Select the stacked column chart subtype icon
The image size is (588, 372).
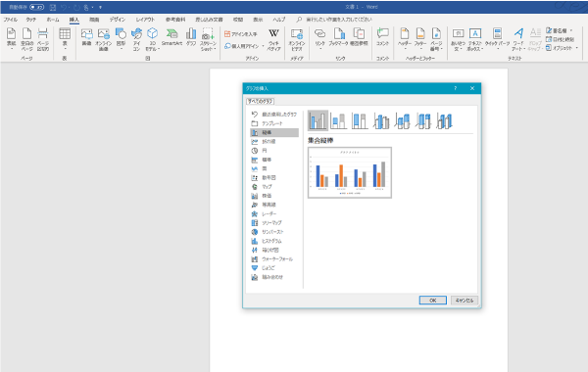click(x=338, y=120)
